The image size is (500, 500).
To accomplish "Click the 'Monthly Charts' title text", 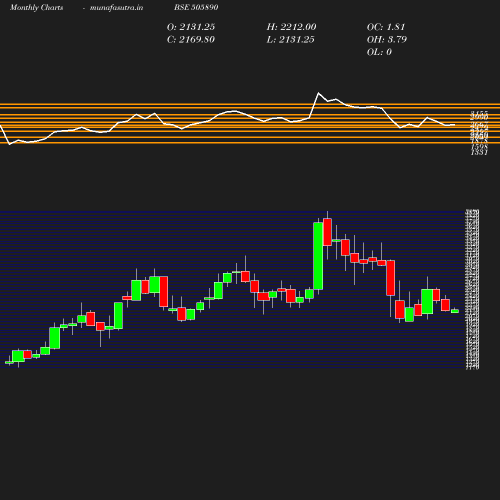I will click(x=36, y=8).
